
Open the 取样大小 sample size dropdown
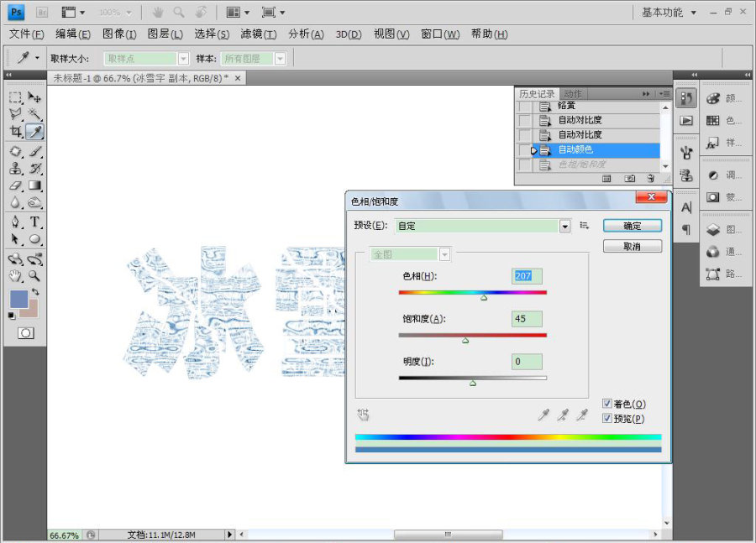point(183,59)
